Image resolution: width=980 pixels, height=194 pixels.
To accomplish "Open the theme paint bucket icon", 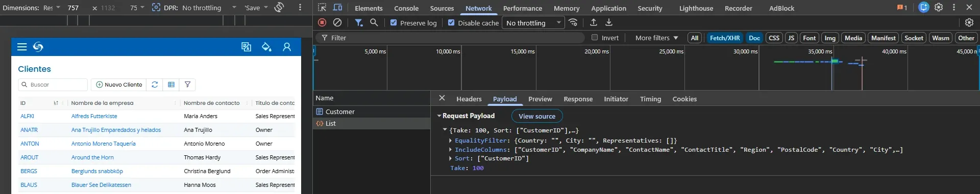I will (266, 47).
